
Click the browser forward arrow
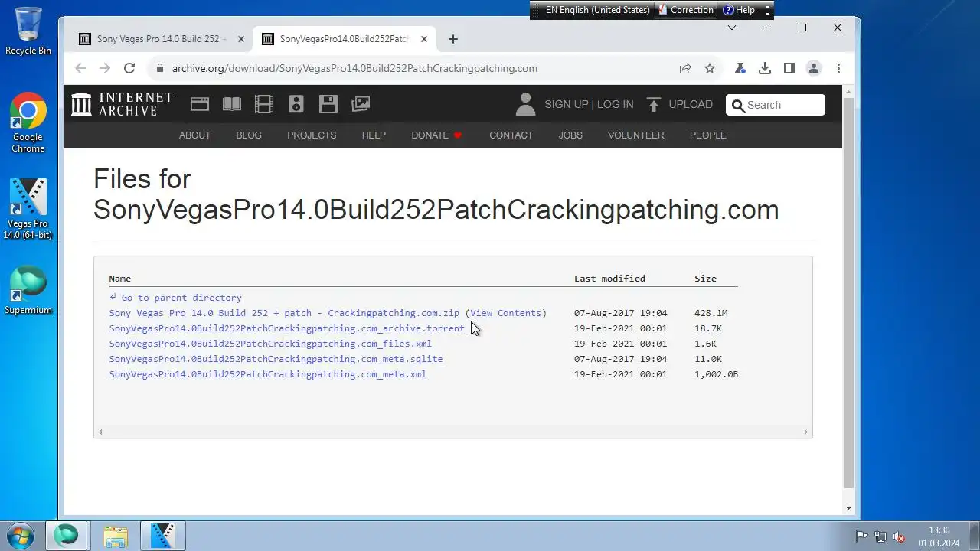coord(105,68)
